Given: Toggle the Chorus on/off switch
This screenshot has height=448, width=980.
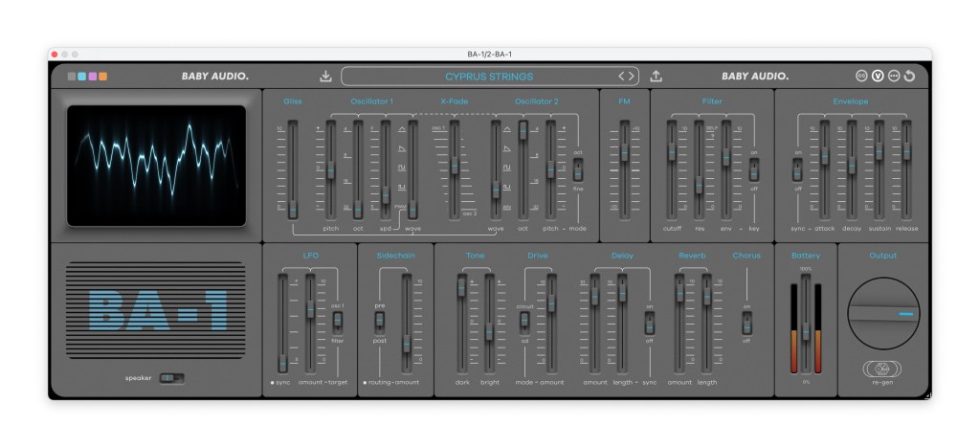Looking at the screenshot, I should pyautogui.click(x=746, y=321).
